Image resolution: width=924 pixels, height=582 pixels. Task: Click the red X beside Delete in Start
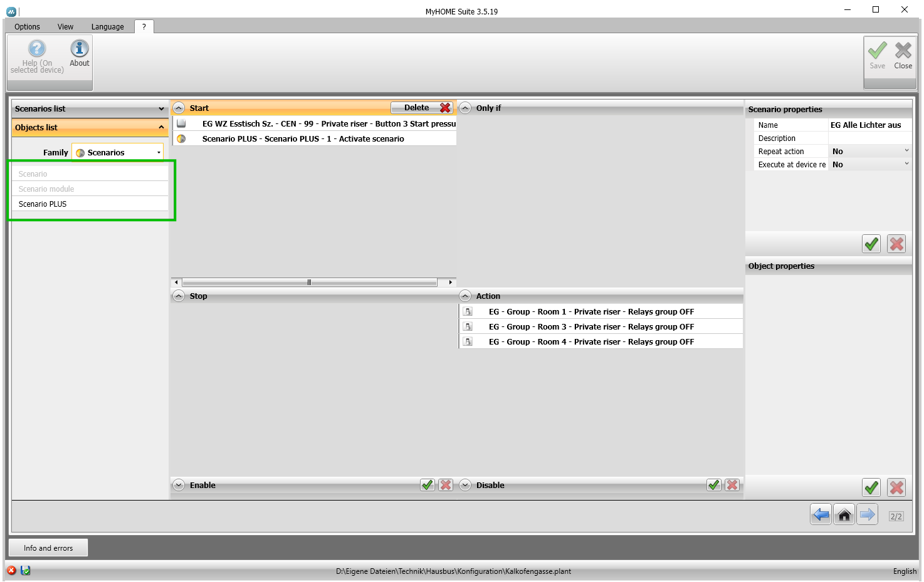[445, 108]
